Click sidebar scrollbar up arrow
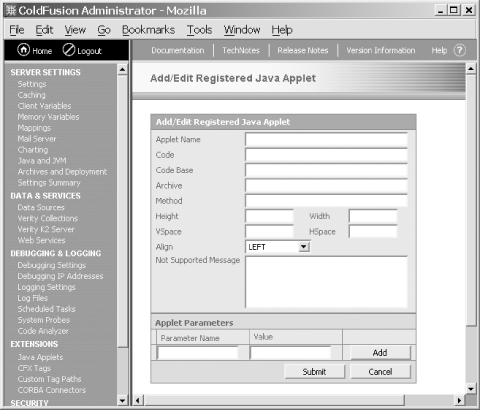The height and width of the screenshot is (410, 481). coord(122,70)
